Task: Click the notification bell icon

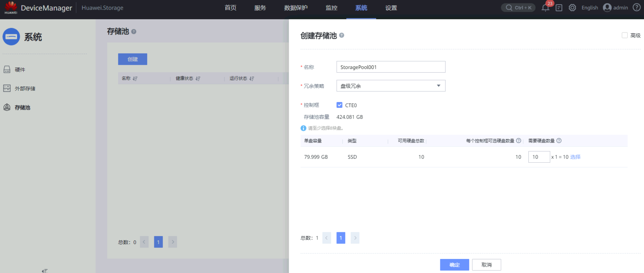Action: [x=545, y=8]
